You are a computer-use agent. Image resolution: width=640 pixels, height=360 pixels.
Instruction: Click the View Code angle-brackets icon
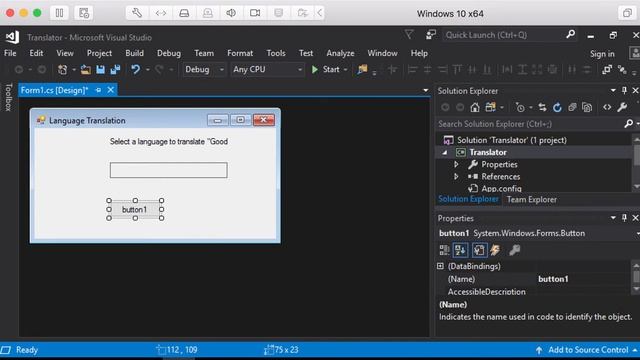pos(607,107)
